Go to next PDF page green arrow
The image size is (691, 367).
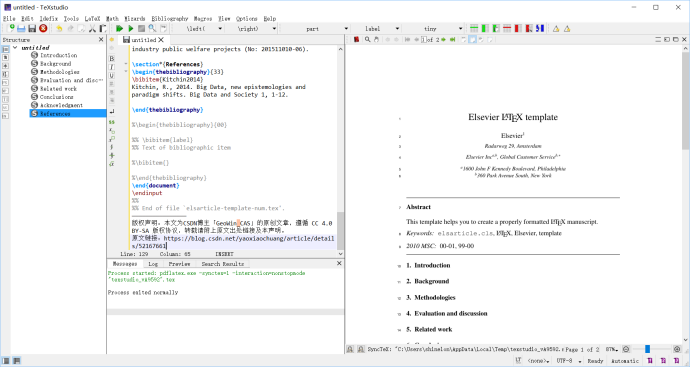coord(443,40)
